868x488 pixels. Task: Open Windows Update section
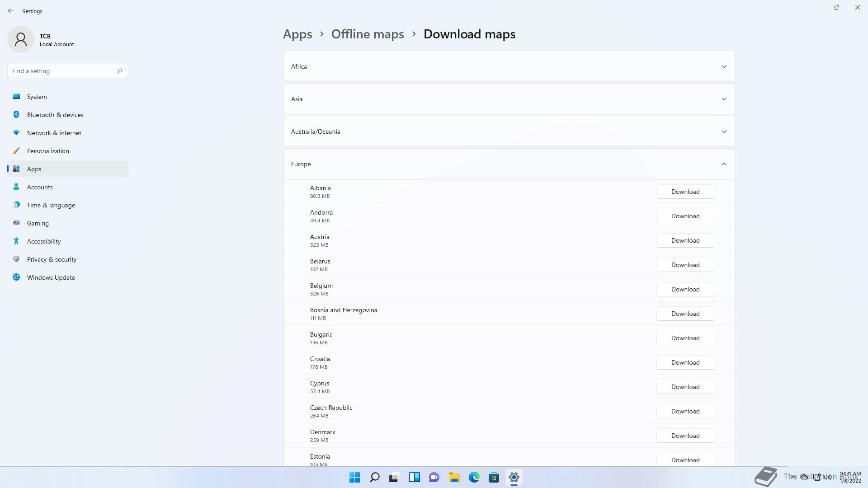tap(51, 277)
